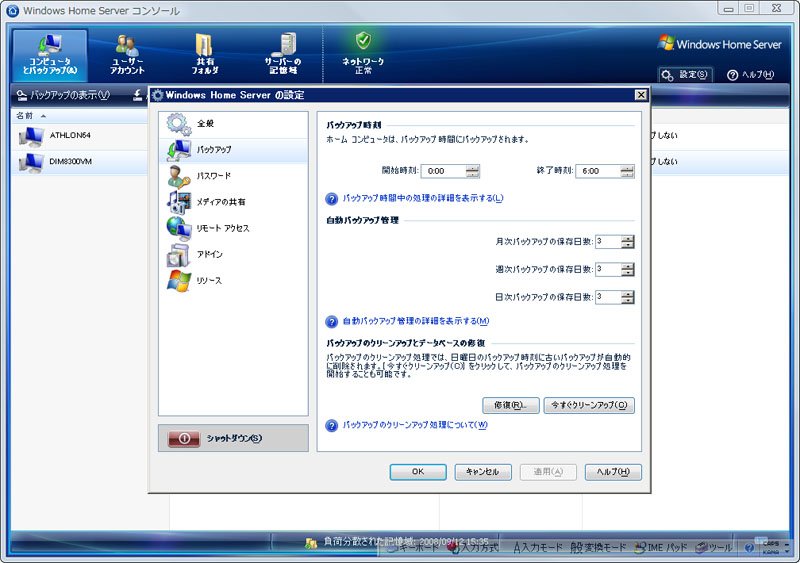
Task: Click inside the 終了時刻 time field
Action: coord(597,171)
